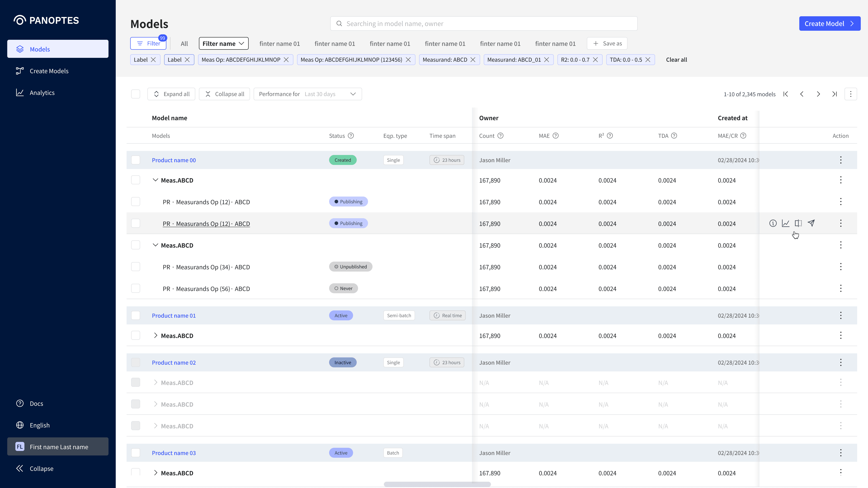Click the horizontal scrollbar at table bottom
868x488 pixels.
tap(437, 484)
